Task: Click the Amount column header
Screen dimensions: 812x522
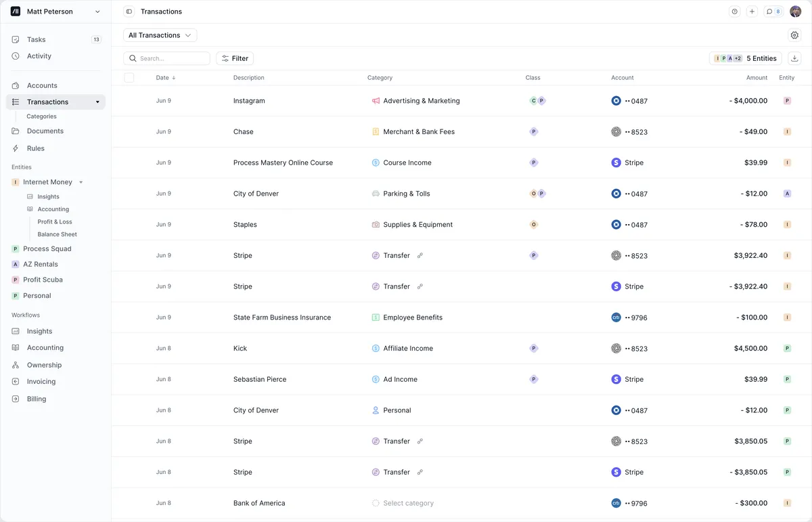Action: tap(757, 78)
